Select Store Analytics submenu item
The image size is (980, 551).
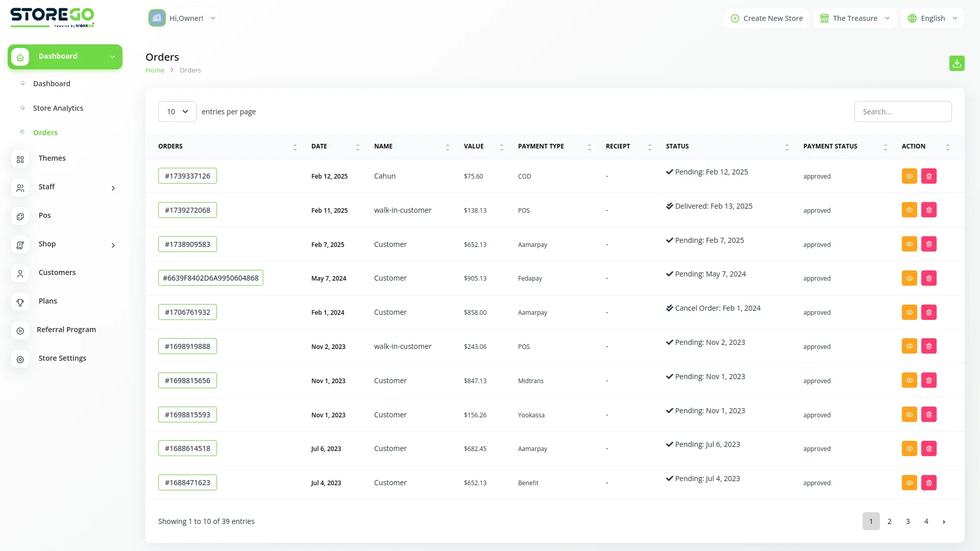(58, 108)
